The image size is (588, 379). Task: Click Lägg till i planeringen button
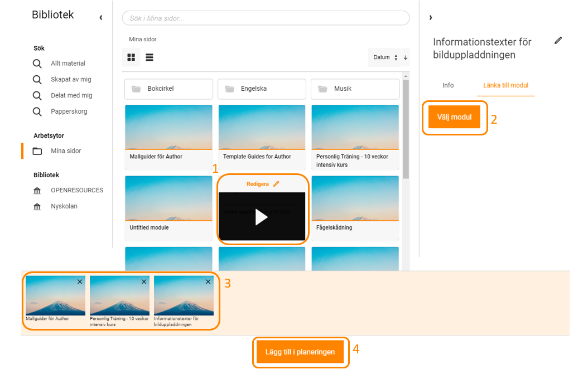[x=300, y=352]
